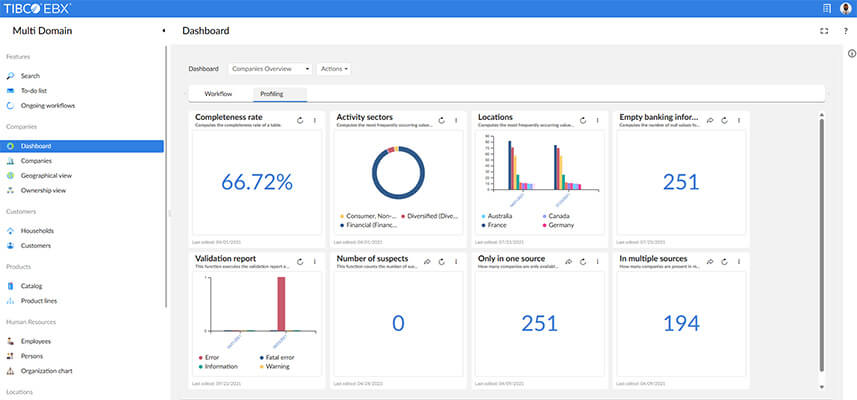Select Dashboard in the Companies section
This screenshot has width=857, height=400.
coord(82,146)
